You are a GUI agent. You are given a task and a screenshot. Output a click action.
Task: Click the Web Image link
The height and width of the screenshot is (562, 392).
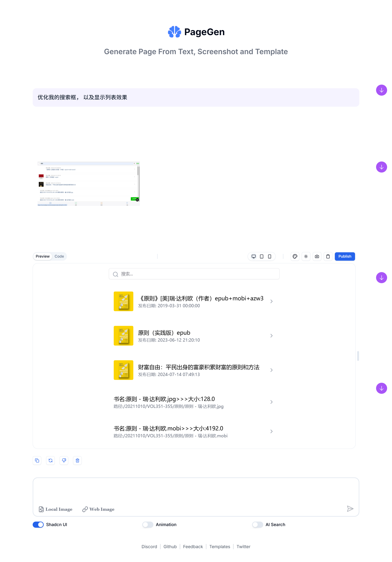click(x=98, y=509)
